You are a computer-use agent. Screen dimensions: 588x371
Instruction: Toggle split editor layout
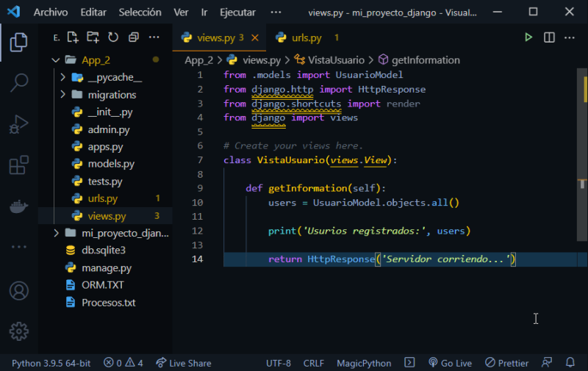[549, 37]
